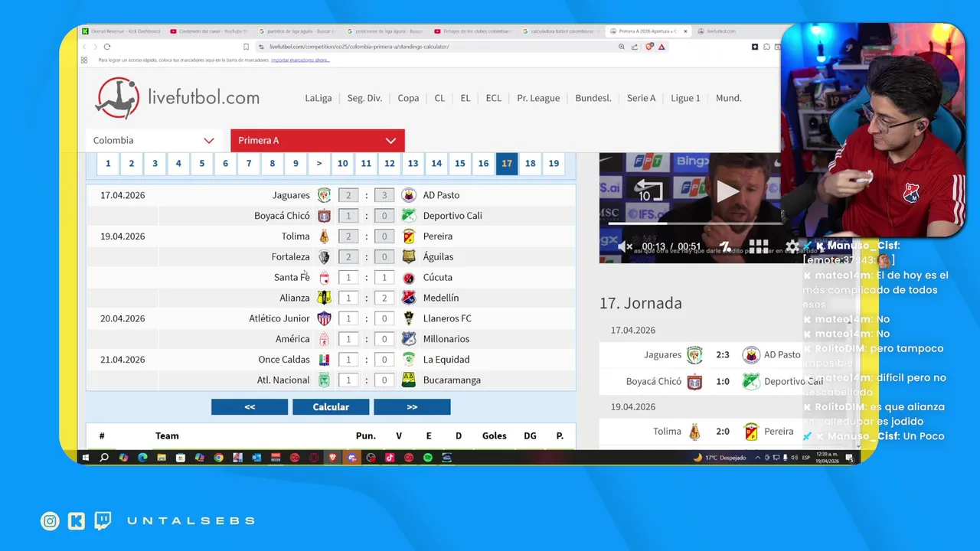The height and width of the screenshot is (551, 980).
Task: Open File Explorer from the taskbar
Action: [x=162, y=458]
